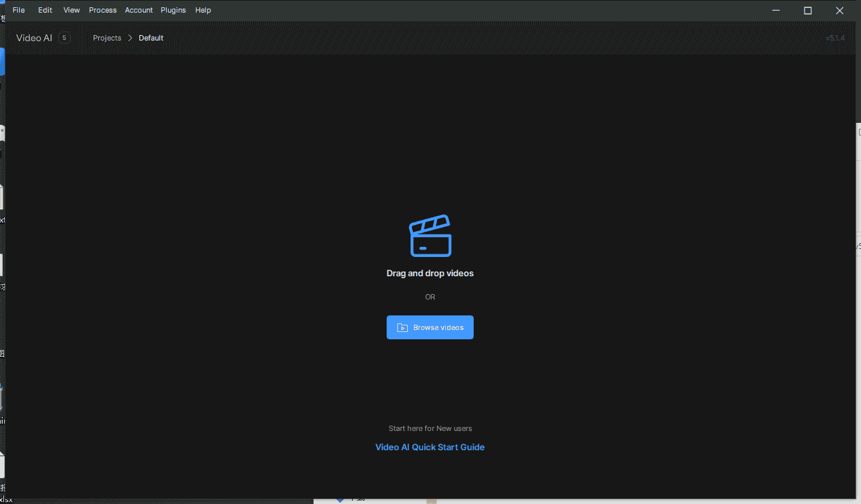Screen dimensions: 861x504
Task: Minimize the Video AI window
Action: tap(776, 10)
